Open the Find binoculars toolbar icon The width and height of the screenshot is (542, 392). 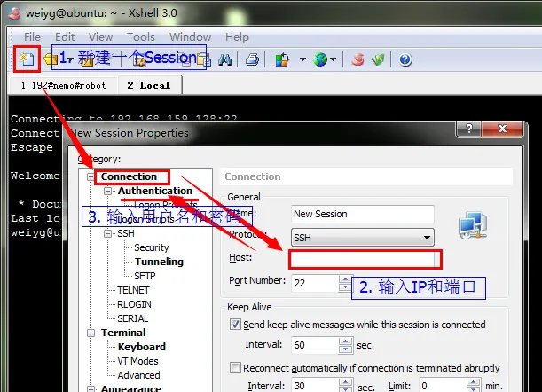(225, 59)
